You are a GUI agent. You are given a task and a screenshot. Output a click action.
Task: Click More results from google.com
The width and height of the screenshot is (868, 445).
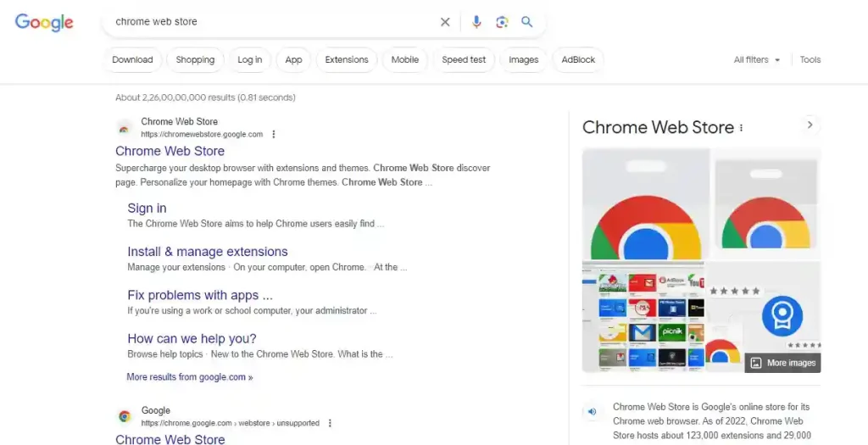[x=189, y=377]
